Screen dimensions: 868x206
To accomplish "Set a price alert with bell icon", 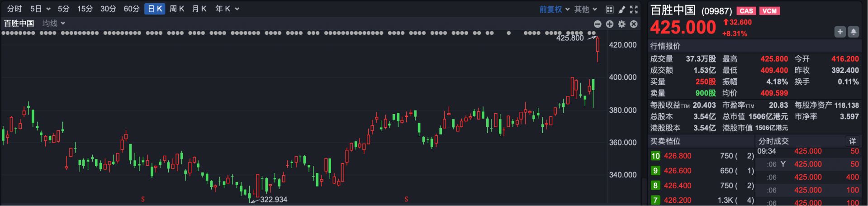I will [853, 32].
